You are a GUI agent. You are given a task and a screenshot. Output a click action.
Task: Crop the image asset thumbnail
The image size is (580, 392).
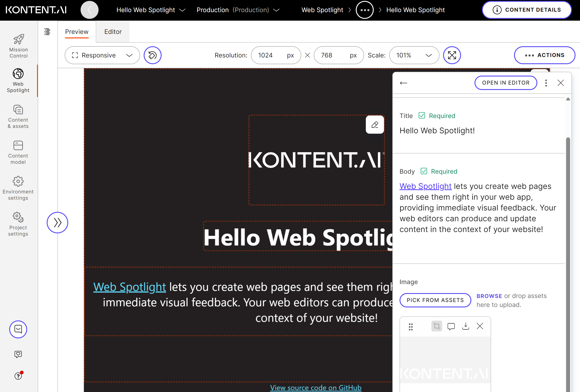click(436, 326)
